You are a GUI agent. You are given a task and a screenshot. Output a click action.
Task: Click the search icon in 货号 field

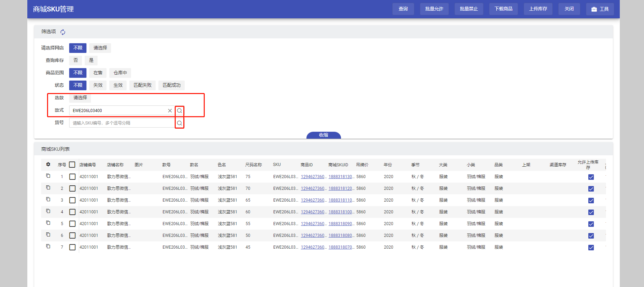(x=180, y=123)
